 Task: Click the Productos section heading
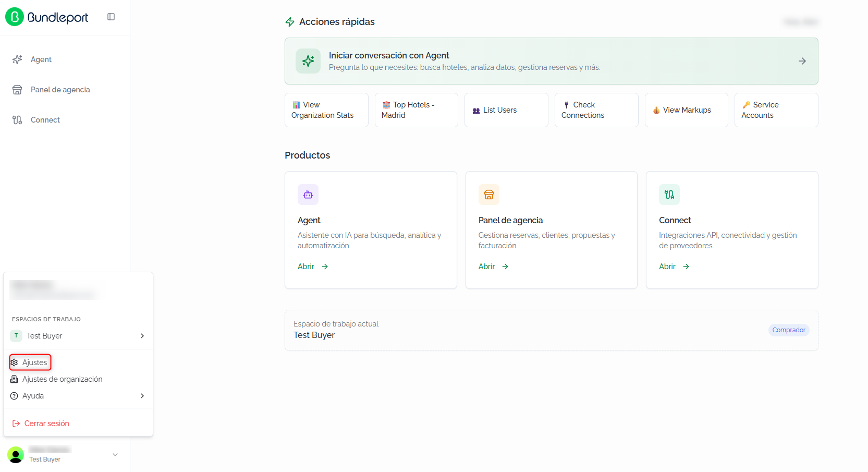[x=308, y=155]
